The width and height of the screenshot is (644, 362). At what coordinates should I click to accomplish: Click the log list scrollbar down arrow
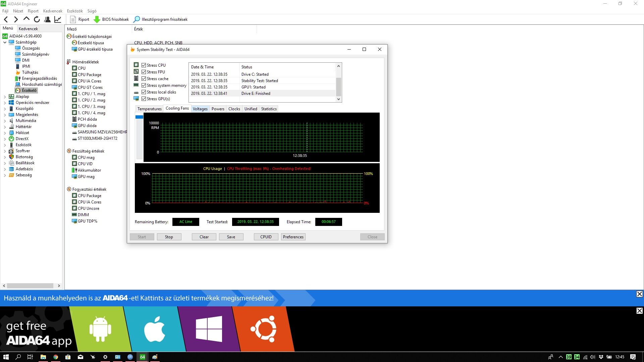coord(338,99)
